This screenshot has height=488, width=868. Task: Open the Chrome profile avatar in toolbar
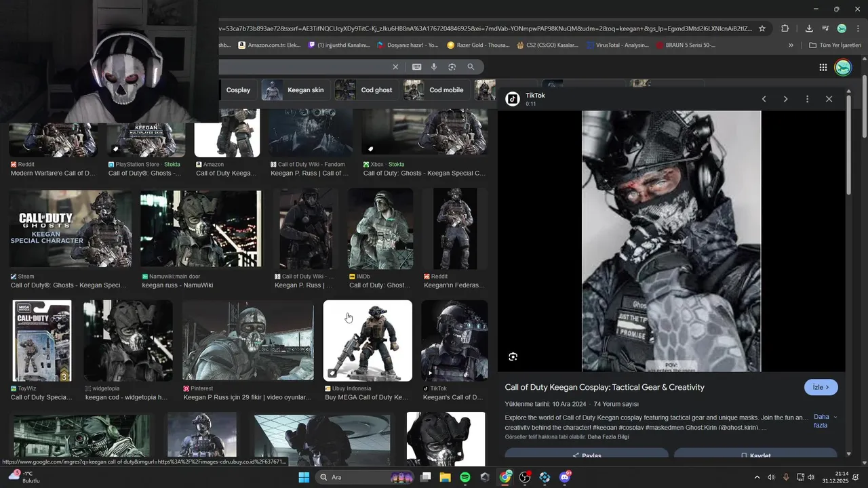(842, 28)
